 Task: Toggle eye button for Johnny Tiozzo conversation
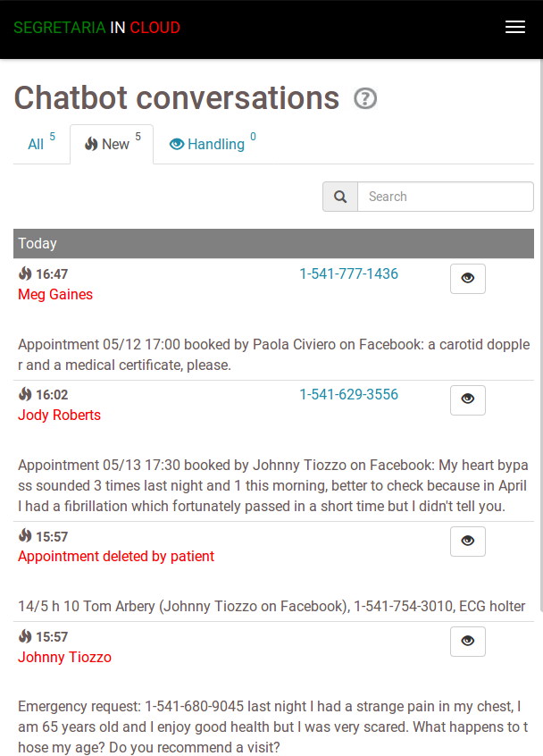click(x=467, y=642)
